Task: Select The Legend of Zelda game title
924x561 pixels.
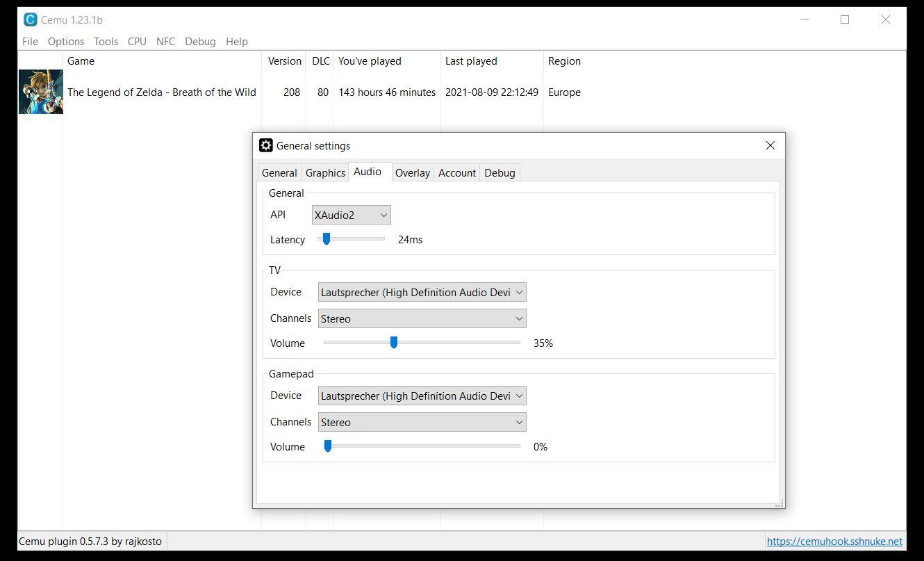Action: pos(162,92)
